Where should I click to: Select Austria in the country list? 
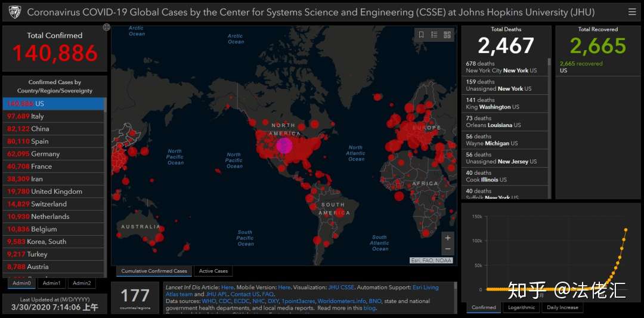(x=54, y=267)
